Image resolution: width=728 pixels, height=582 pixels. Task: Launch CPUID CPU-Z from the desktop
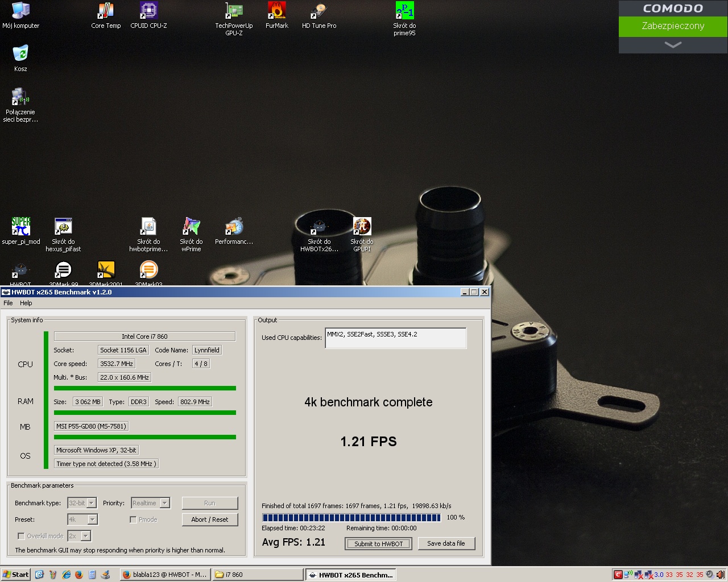pyautogui.click(x=148, y=15)
